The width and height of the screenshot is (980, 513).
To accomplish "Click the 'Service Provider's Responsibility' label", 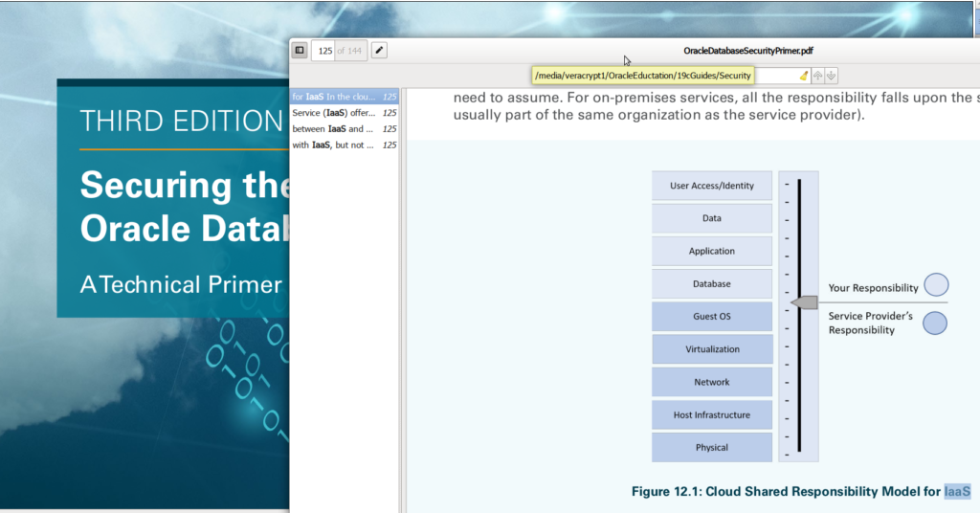I will 870,323.
